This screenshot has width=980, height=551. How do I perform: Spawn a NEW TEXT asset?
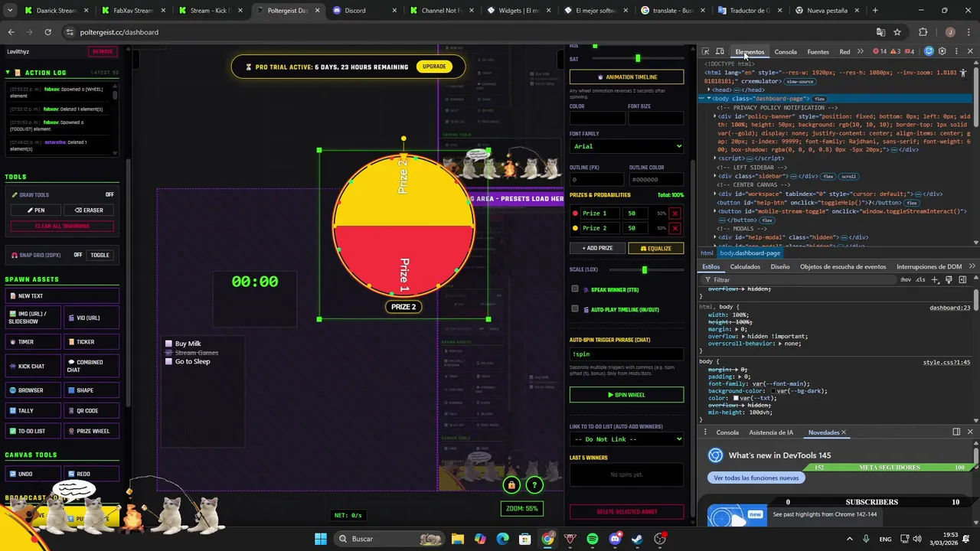click(62, 296)
